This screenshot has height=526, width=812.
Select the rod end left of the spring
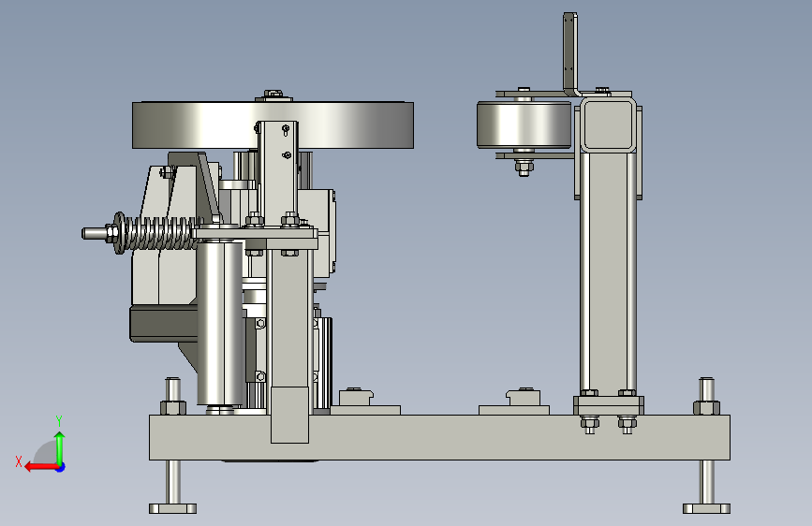point(95,233)
